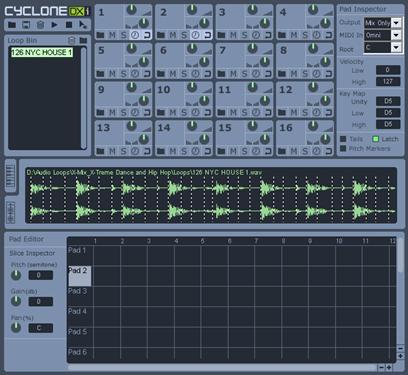Screen dimensions: 408x375
Task: Click the Pitch (semitone) knob
Action: click(16, 275)
